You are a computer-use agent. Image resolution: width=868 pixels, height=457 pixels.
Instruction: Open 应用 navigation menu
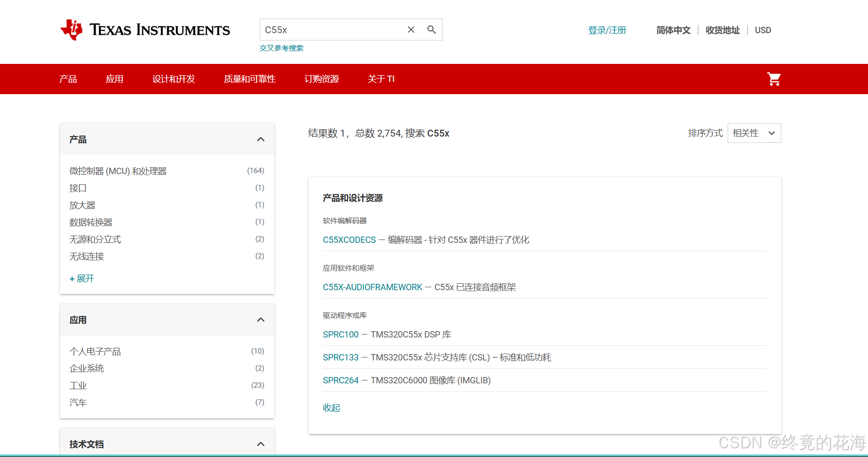coord(115,79)
